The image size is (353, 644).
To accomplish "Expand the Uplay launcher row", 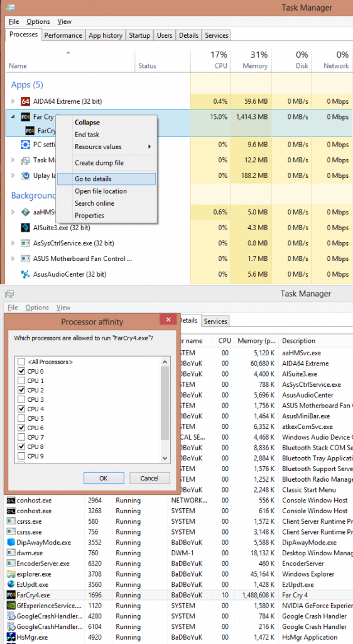I will click(13, 175).
